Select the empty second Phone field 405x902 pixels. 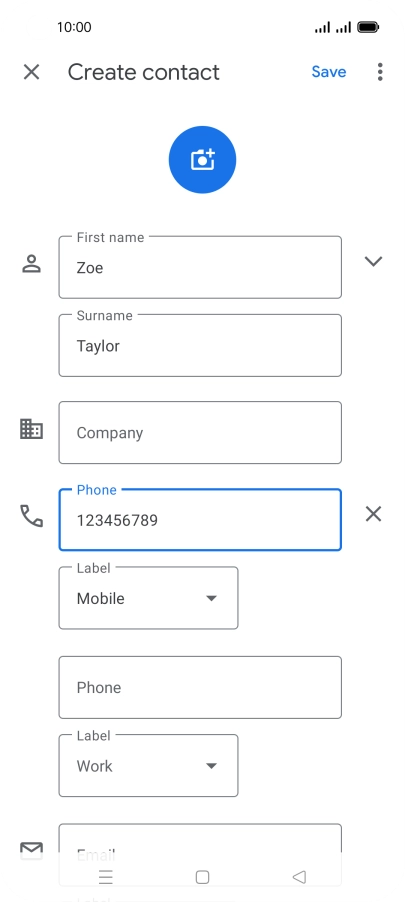pyautogui.click(x=200, y=687)
